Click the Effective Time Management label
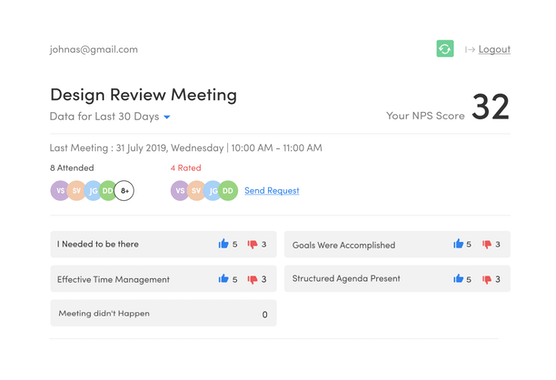Screen dimensions: 556x380 tap(113, 280)
